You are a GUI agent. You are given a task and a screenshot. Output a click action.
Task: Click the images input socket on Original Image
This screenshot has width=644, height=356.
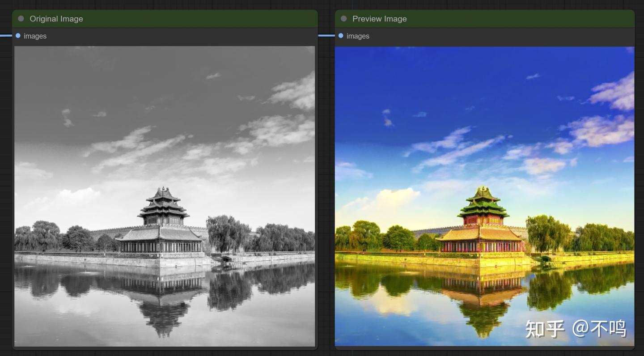pos(18,36)
